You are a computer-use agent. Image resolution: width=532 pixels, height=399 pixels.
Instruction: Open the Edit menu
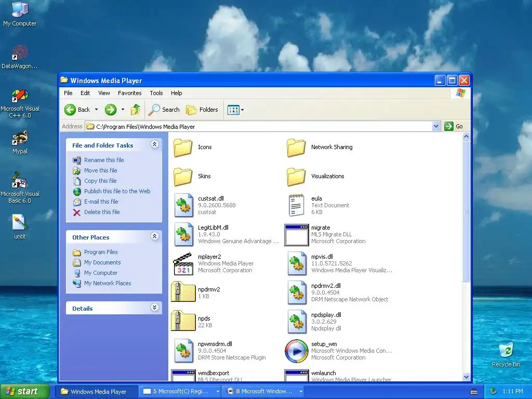pos(85,93)
